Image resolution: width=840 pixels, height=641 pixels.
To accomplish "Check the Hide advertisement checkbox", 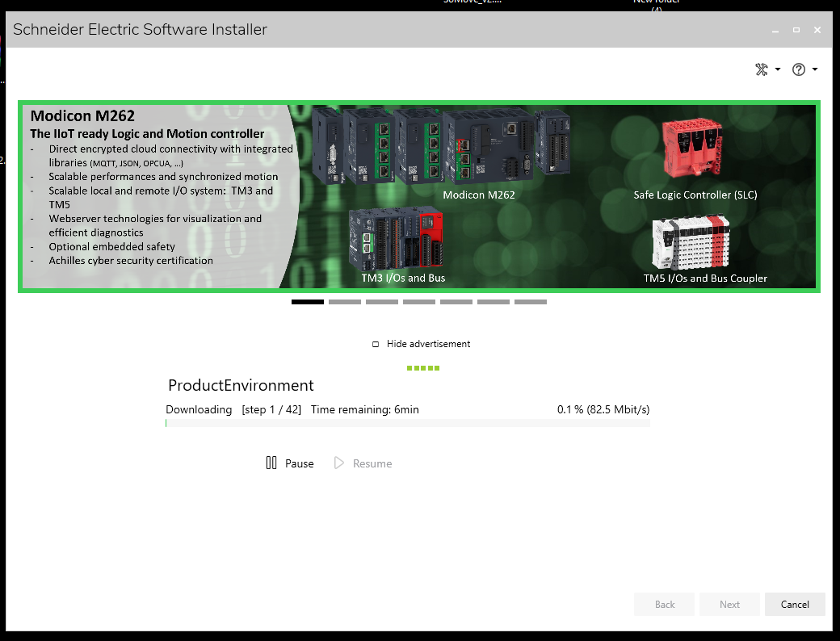I will 376,345.
